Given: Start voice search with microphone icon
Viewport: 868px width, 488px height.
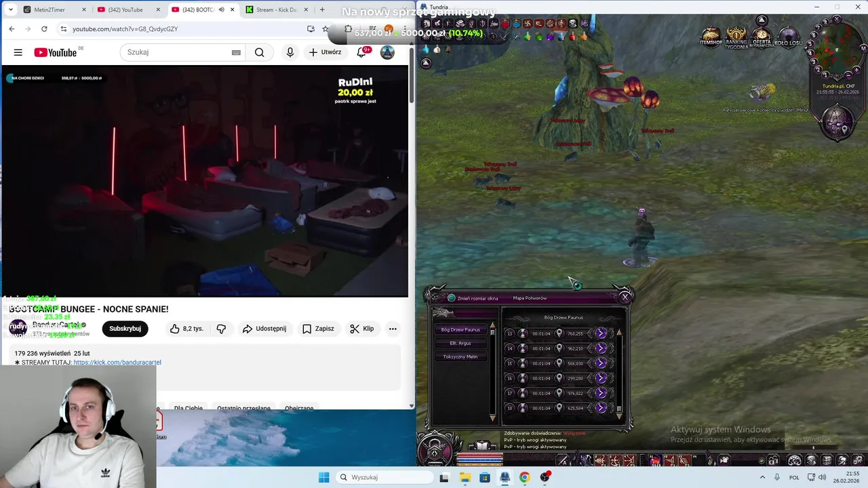Looking at the screenshot, I should (290, 52).
